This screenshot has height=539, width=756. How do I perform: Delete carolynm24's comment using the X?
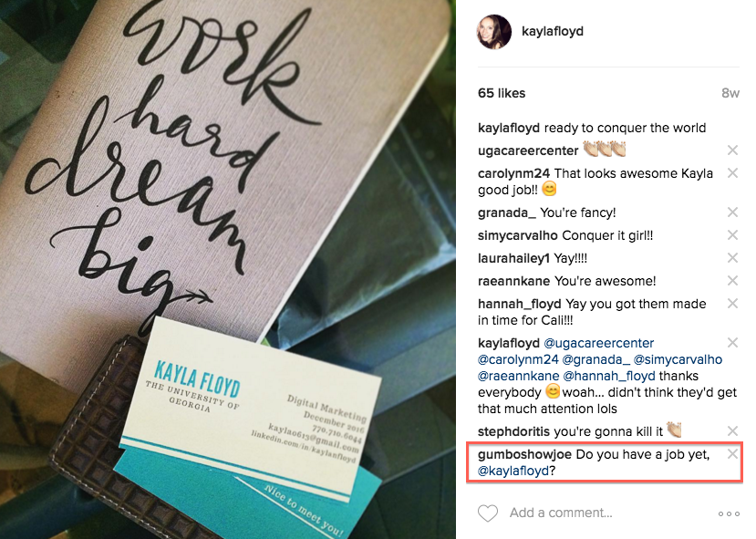(x=732, y=173)
